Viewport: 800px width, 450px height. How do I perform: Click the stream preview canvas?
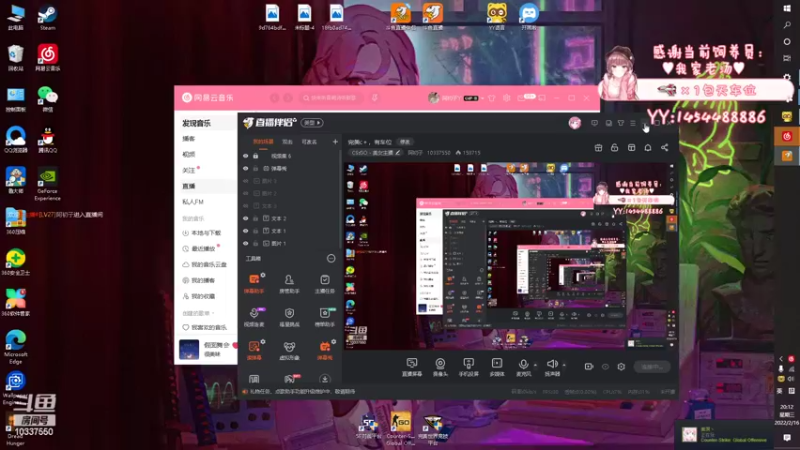pos(510,256)
